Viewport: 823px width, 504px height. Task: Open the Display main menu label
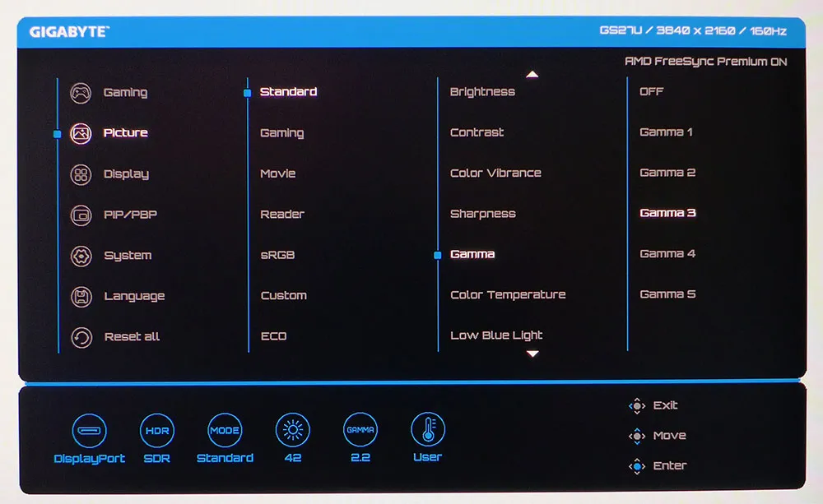(x=126, y=174)
